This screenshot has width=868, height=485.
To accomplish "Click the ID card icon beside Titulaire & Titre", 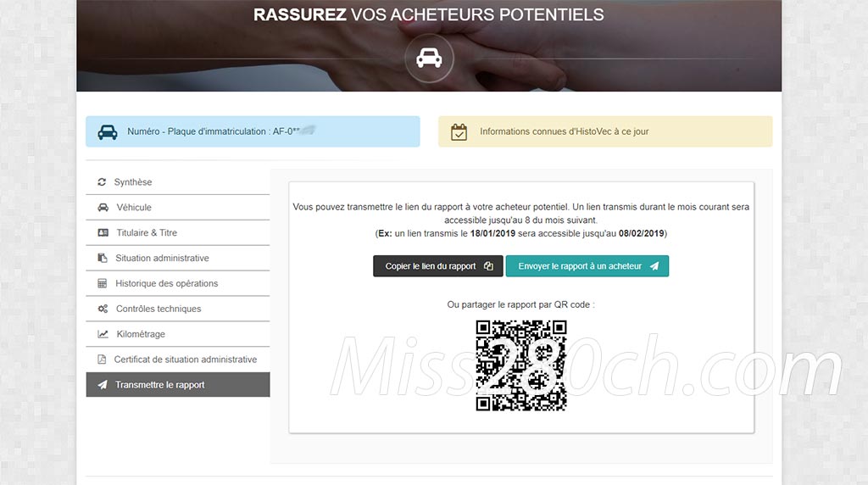I will click(103, 233).
